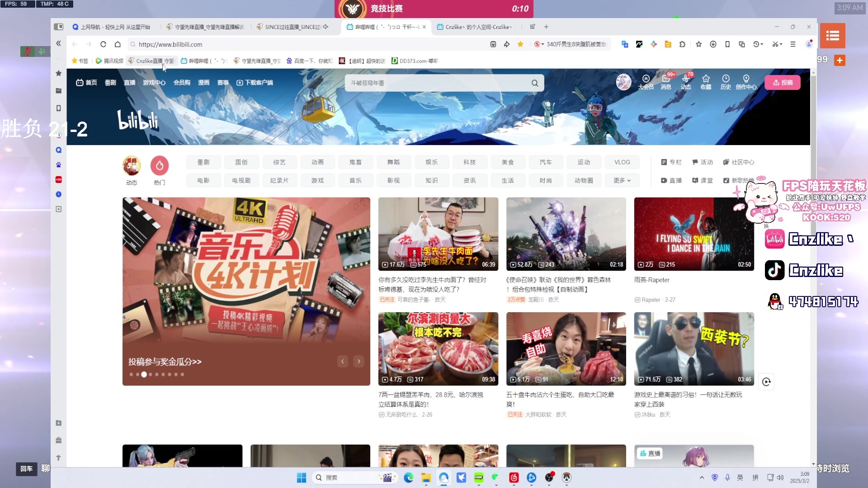Screen dimensions: 868x488
Task: Mute the SINCE过往直播 tab audio icon
Action: [x=325, y=27]
